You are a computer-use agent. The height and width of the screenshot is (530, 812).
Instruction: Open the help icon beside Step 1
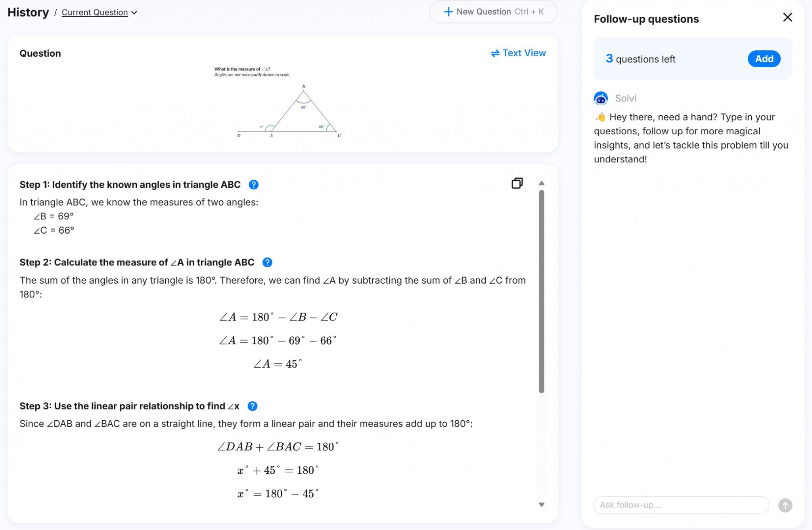(253, 184)
